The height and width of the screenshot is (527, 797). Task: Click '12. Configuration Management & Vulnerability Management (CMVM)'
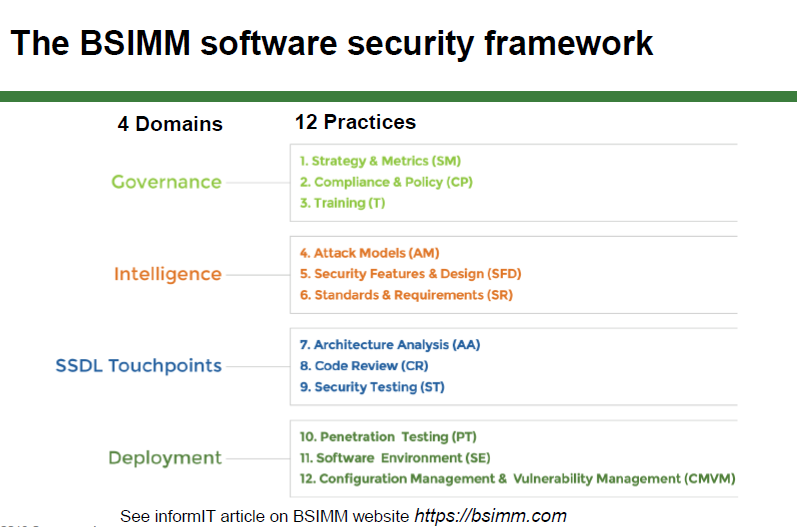[517, 479]
